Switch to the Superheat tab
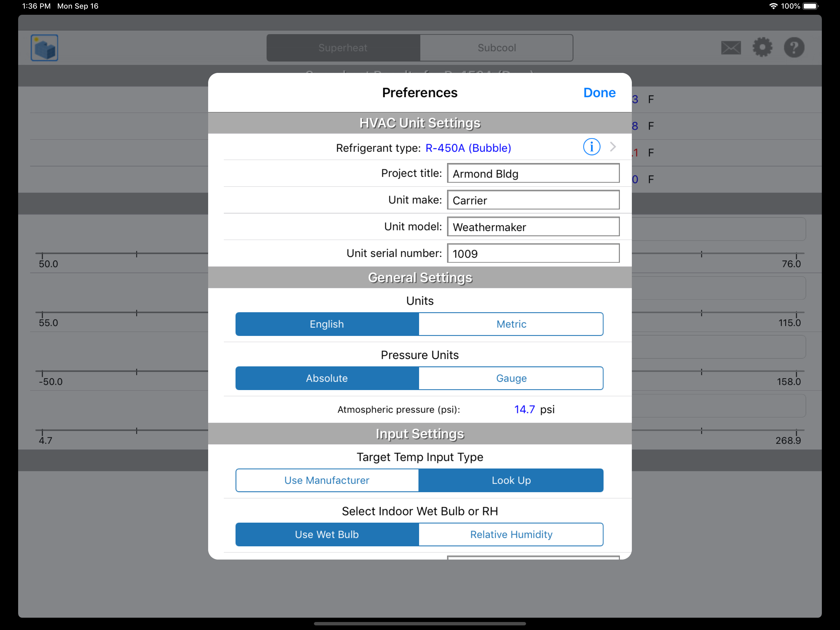Screen dimensions: 840x630 point(343,48)
